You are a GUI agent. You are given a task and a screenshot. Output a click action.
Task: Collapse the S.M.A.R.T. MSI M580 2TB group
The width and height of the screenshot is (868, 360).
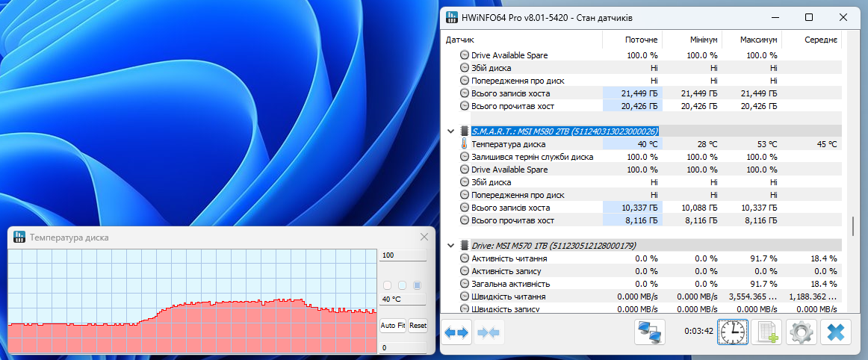450,131
